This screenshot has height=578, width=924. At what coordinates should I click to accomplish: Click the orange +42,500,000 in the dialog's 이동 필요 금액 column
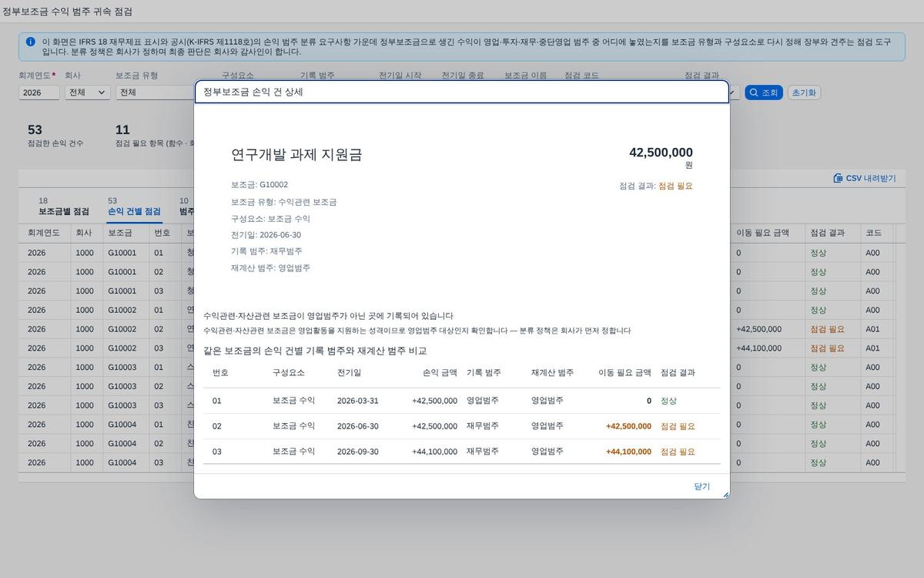click(x=628, y=426)
